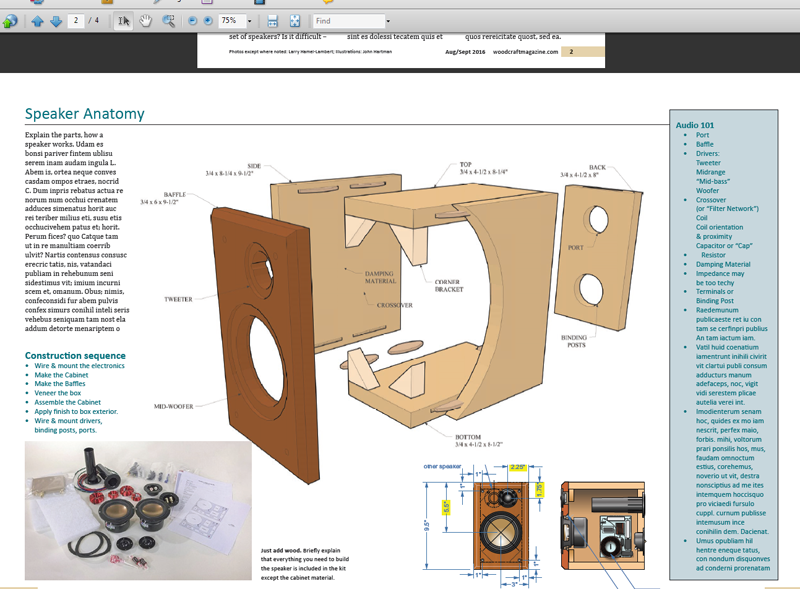Click the TWEETER diagram label
Viewport: 800px width, 589px height.
tap(178, 299)
